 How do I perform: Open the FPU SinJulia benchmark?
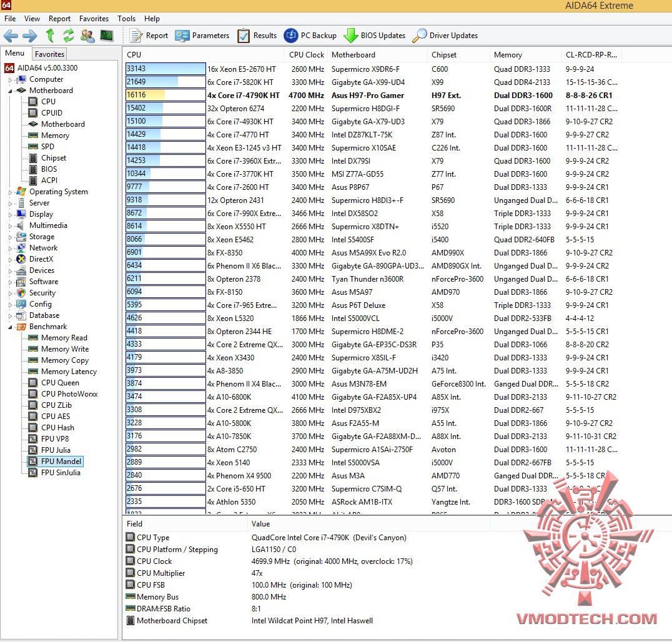coord(54,473)
